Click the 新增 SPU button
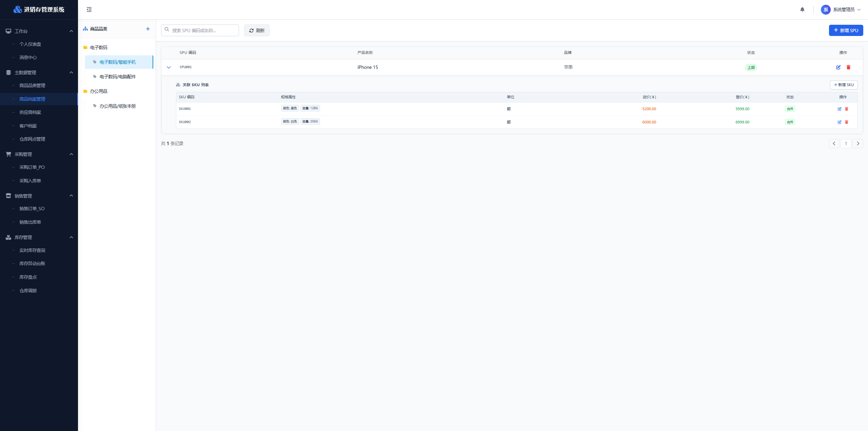 (x=846, y=30)
